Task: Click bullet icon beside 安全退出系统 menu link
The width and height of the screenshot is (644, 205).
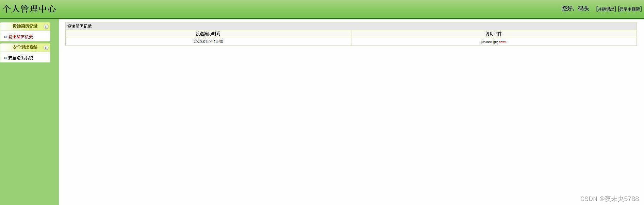Action: tap(5, 58)
